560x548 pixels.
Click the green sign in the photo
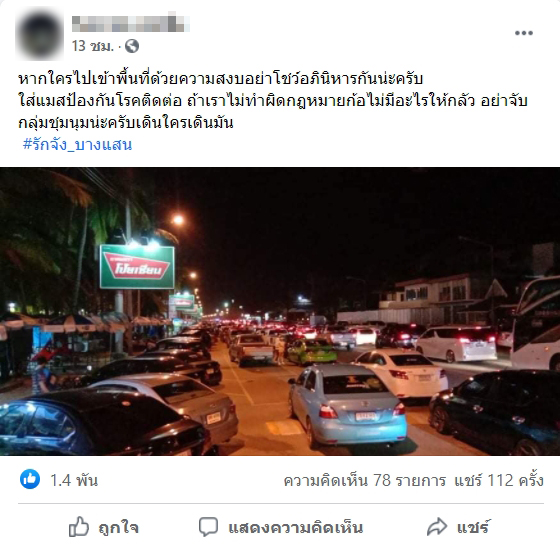tap(137, 266)
